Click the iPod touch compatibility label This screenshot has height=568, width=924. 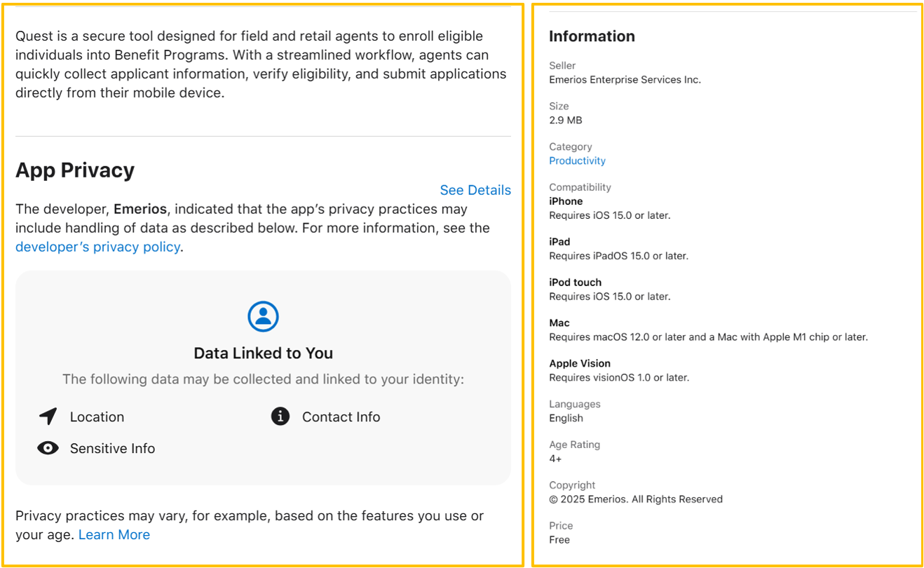[x=575, y=283]
